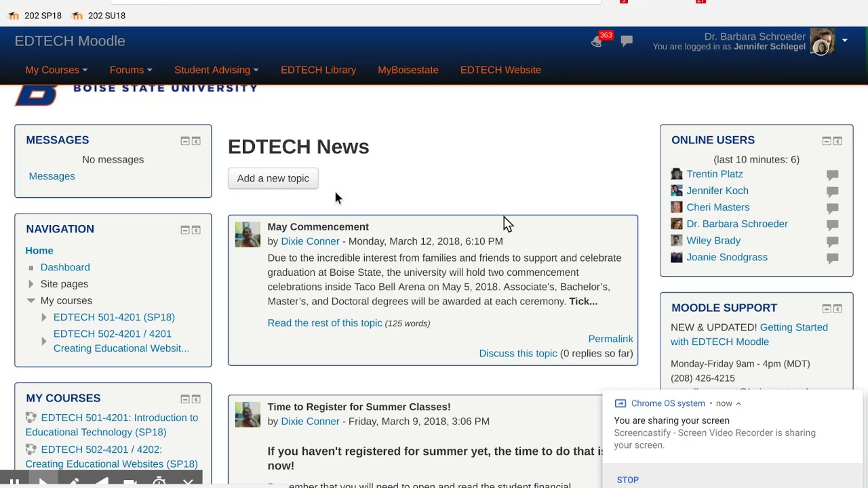Hide the Navigation block with minus icon
Screen dimensions: 868x488
(x=184, y=230)
